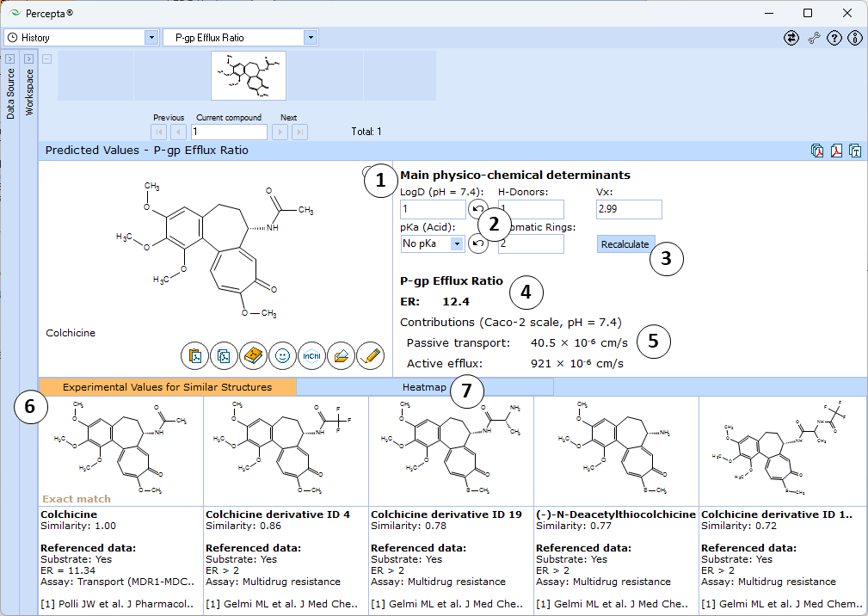The image size is (868, 616).
Task: Switch to the Heatmap tab
Action: [x=424, y=387]
